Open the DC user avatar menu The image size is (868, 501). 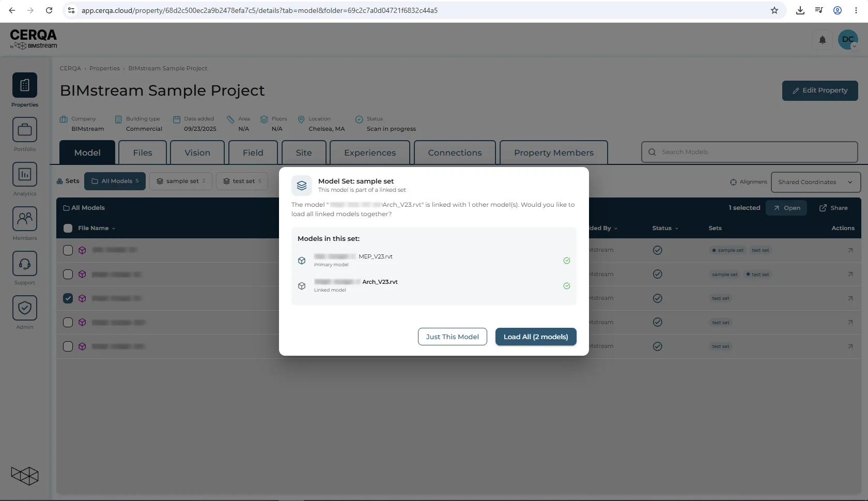848,40
